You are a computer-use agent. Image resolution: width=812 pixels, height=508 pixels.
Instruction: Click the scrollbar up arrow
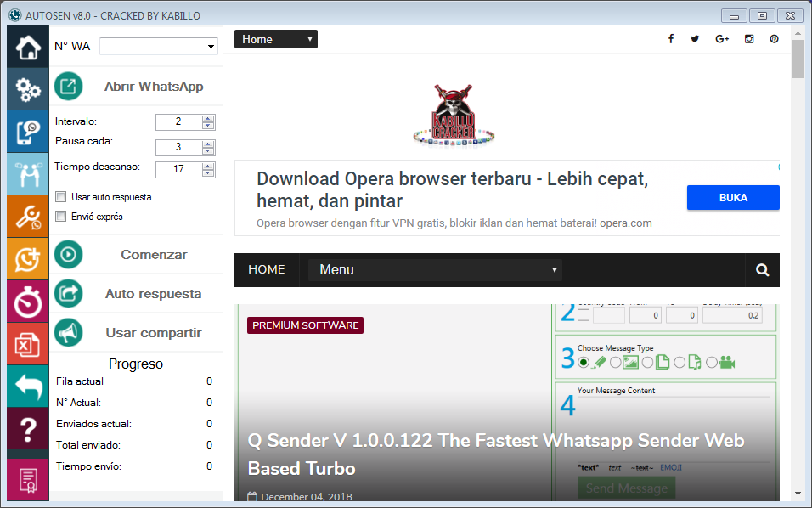pyautogui.click(x=798, y=32)
